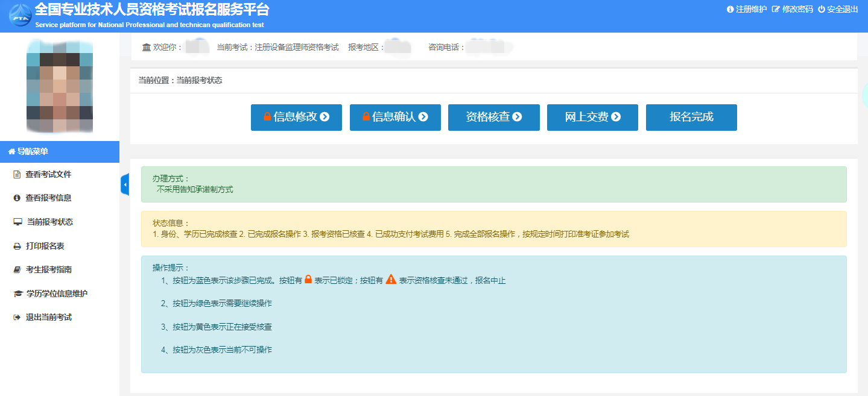
Task: Click the book icon beside 考生报考指南
Action: click(x=17, y=270)
